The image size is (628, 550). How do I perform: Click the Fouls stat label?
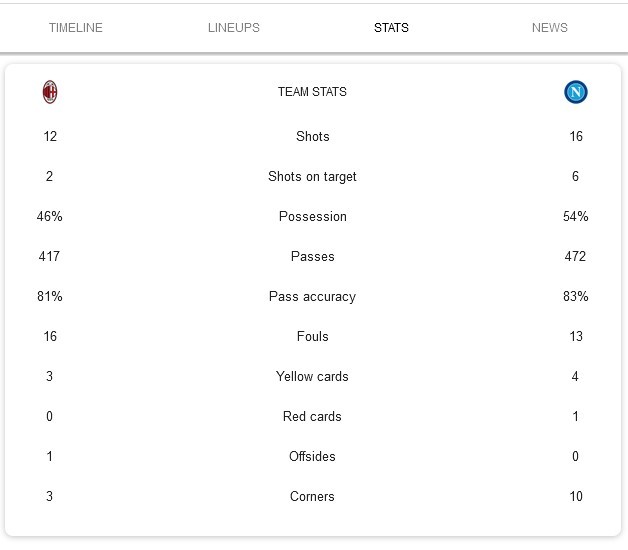[312, 336]
